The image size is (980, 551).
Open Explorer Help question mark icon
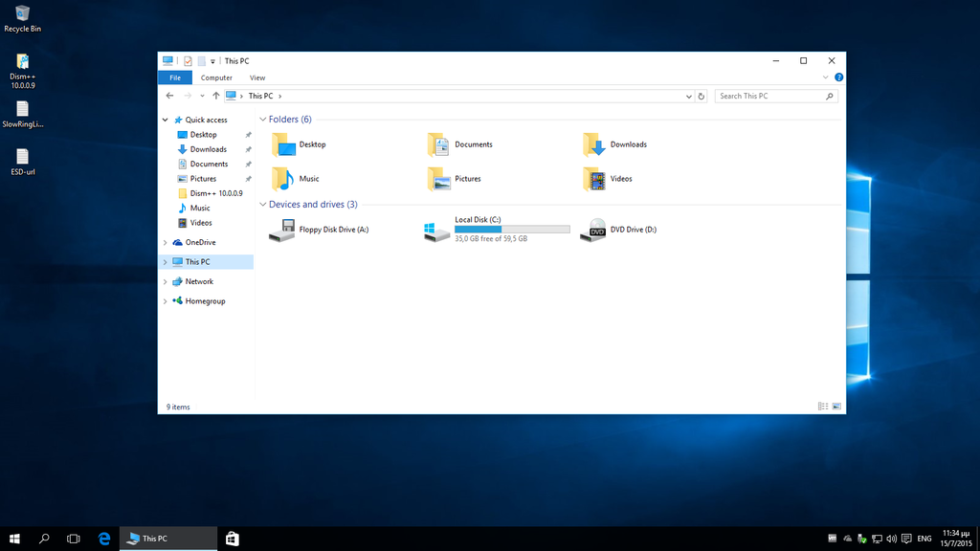click(838, 77)
